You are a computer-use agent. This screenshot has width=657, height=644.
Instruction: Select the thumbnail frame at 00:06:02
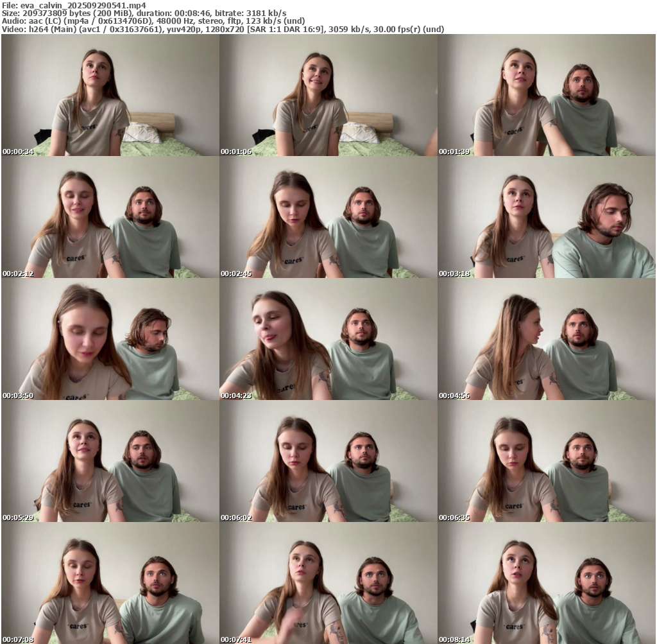[x=328, y=461]
